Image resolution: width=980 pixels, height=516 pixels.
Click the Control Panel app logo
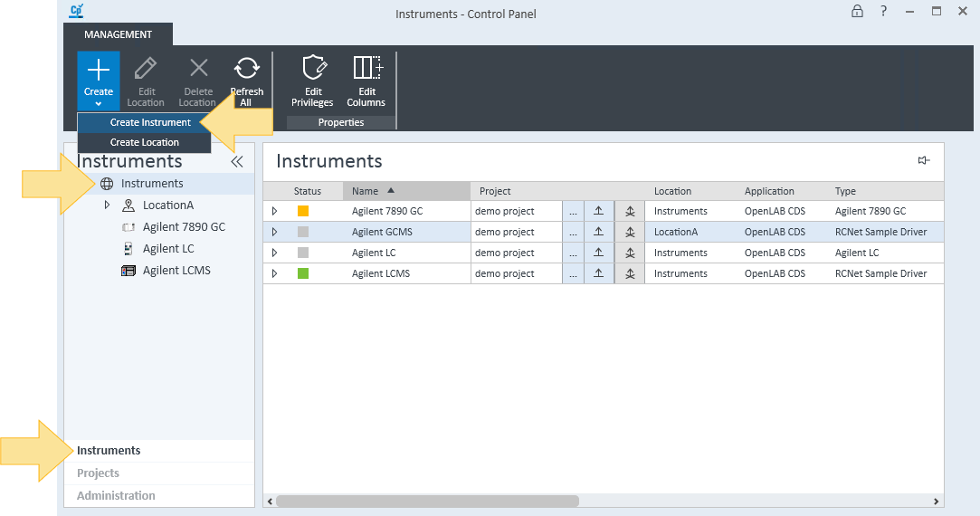pyautogui.click(x=77, y=11)
